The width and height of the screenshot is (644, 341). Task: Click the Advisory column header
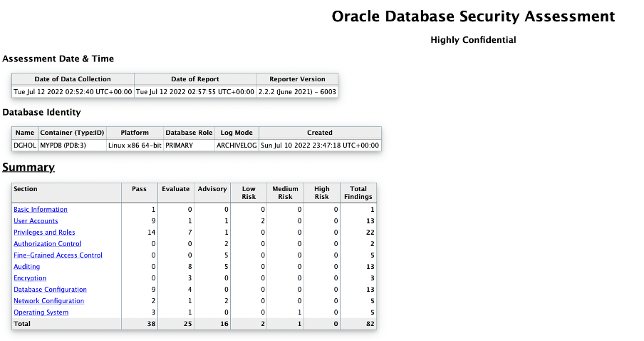pyautogui.click(x=212, y=189)
